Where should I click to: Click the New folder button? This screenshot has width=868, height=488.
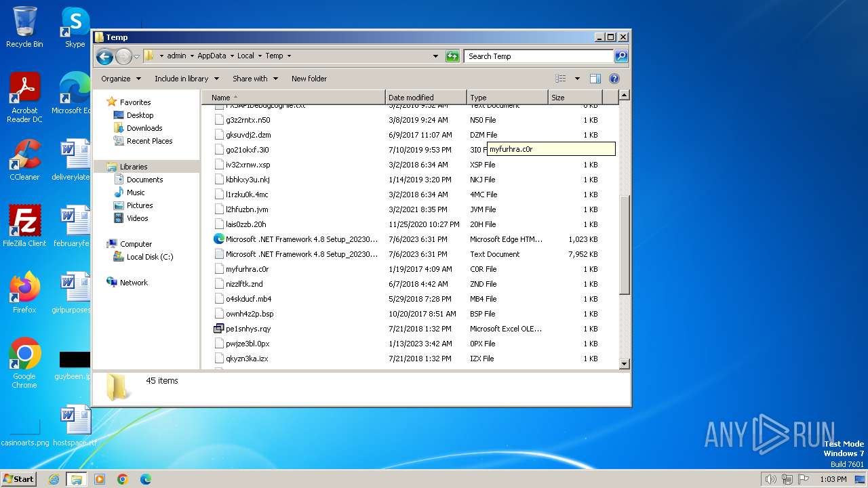coord(309,79)
